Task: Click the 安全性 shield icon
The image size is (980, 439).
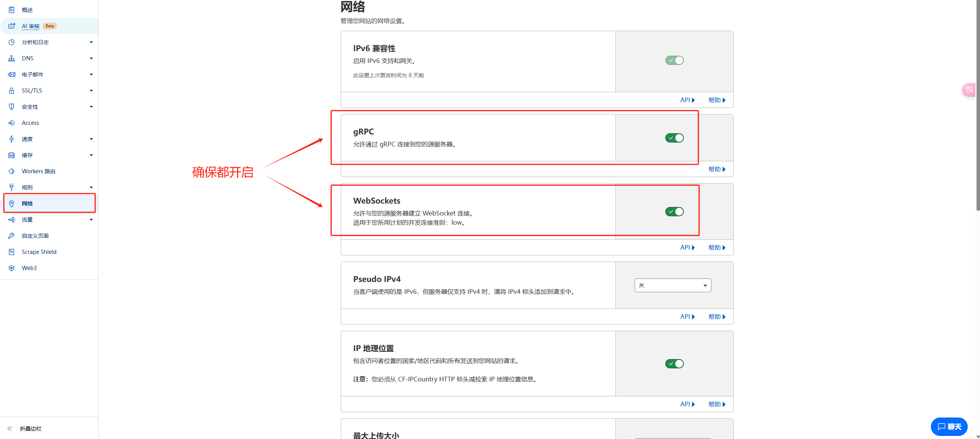Action: click(x=12, y=107)
